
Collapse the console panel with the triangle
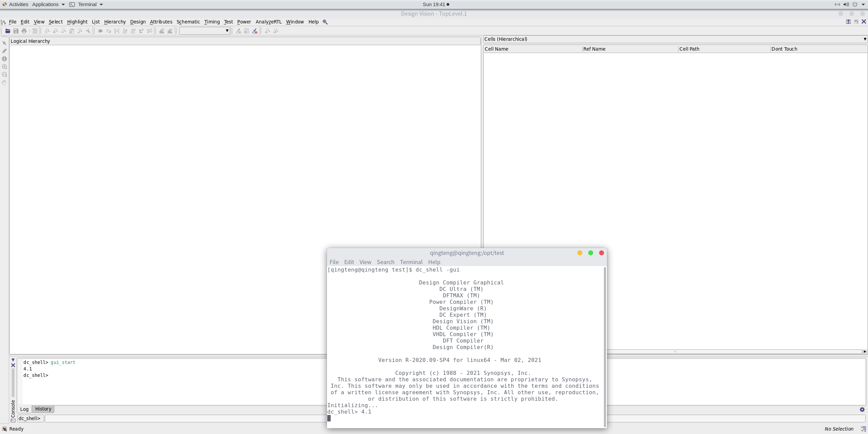[x=13, y=360]
